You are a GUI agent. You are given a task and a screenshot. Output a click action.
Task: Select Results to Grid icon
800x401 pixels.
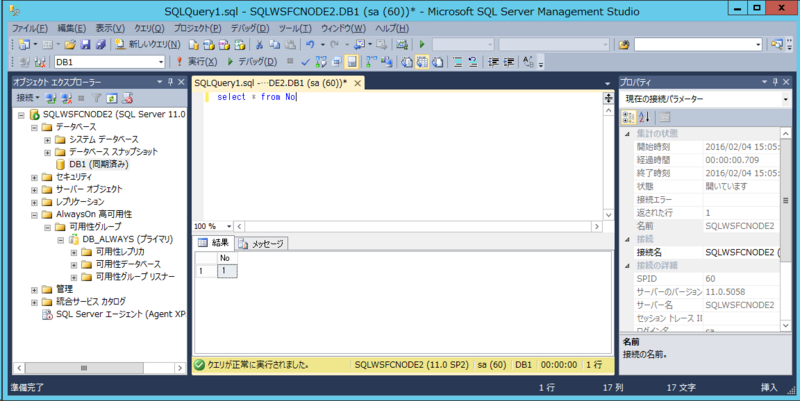422,62
